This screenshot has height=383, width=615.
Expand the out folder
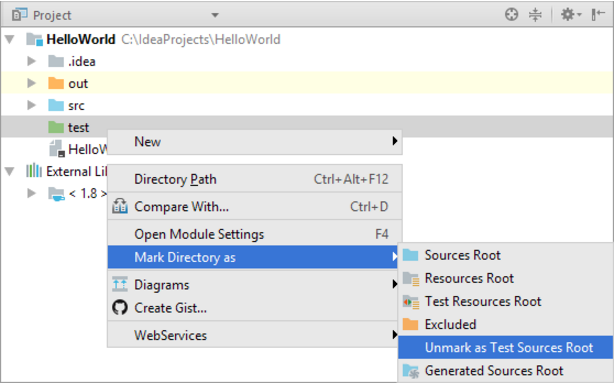[x=31, y=83]
